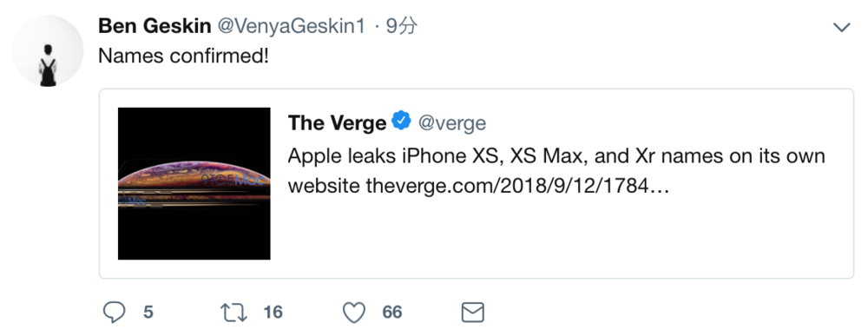Click the reply speech bubble icon
The width and height of the screenshot is (868, 336).
(115, 313)
